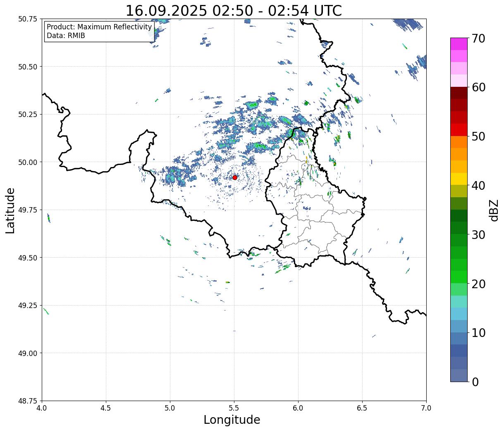This screenshot has width=504, height=430.
Task: Click the 5.0 longitude tick label
Action: pyautogui.click(x=170, y=408)
